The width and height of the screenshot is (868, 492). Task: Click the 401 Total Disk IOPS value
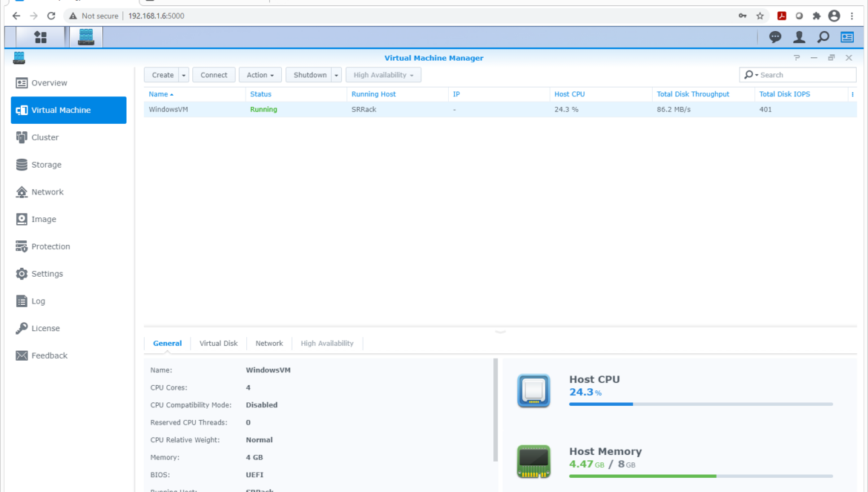(x=766, y=110)
